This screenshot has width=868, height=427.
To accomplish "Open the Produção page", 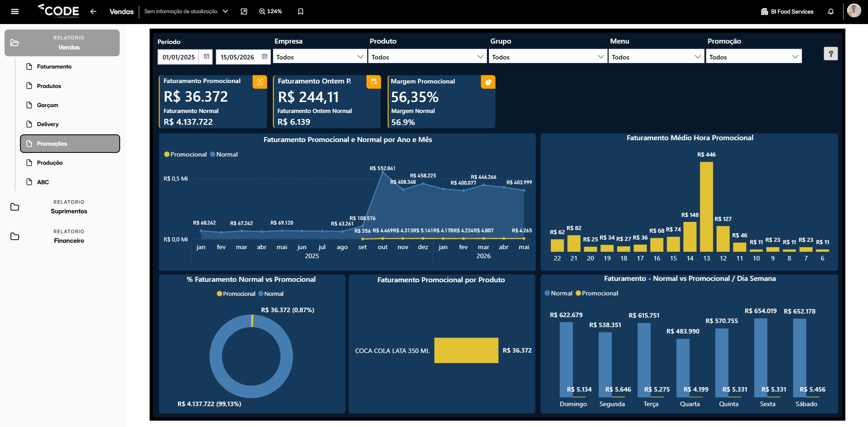I will pyautogui.click(x=70, y=162).
